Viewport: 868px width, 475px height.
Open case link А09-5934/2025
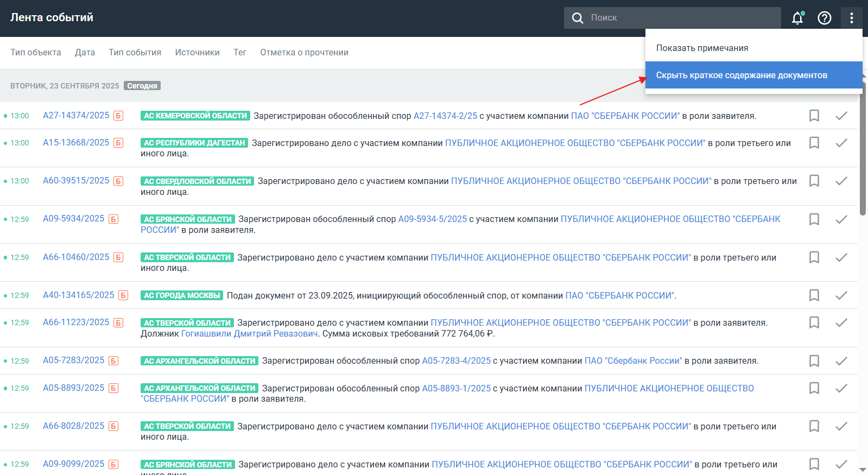73,219
